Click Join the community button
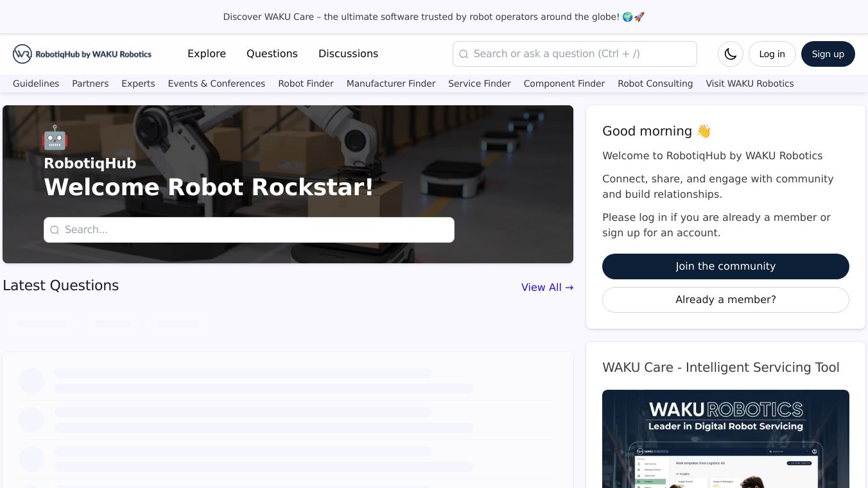Viewport: 868px width, 488px height. tap(725, 266)
